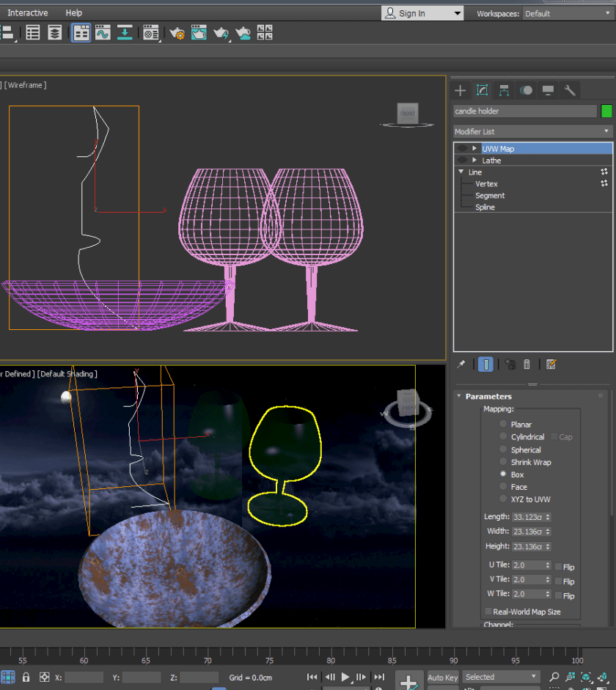Open the Motion panel tab
The image size is (616, 690).
[526, 90]
